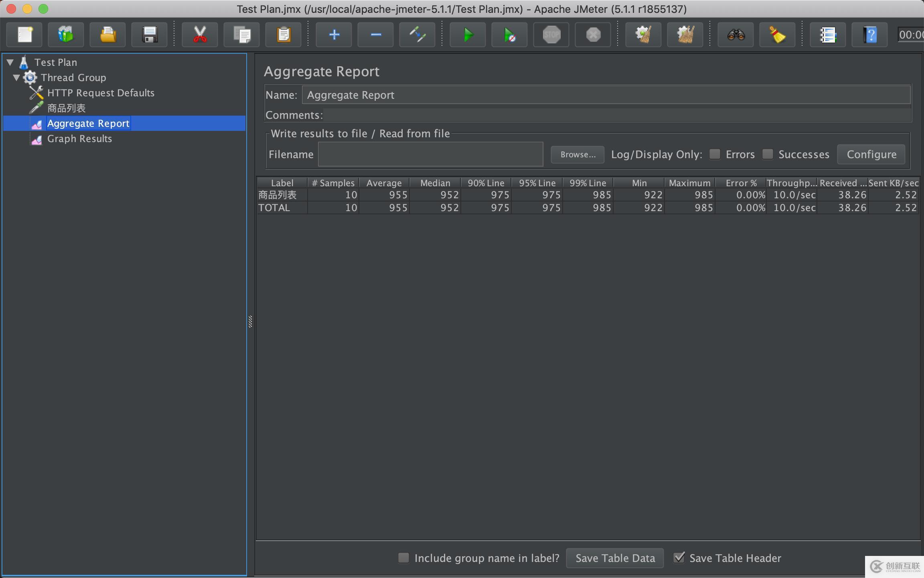
Task: Click the Help question mark icon
Action: click(x=869, y=35)
